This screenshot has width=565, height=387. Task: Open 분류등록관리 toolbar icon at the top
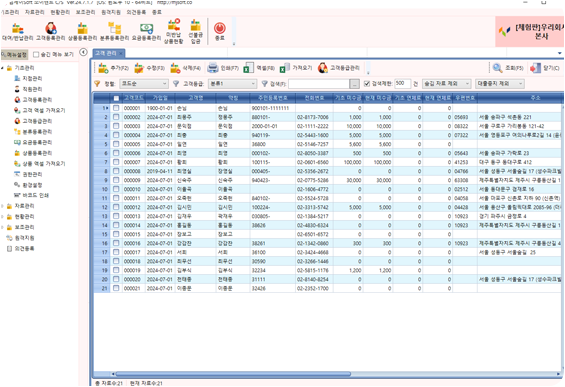pyautogui.click(x=114, y=32)
